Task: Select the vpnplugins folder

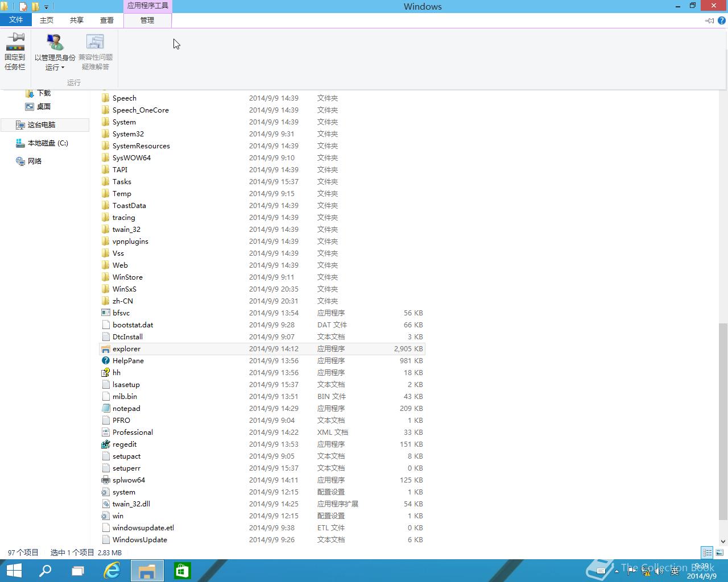Action: [262, 242]
